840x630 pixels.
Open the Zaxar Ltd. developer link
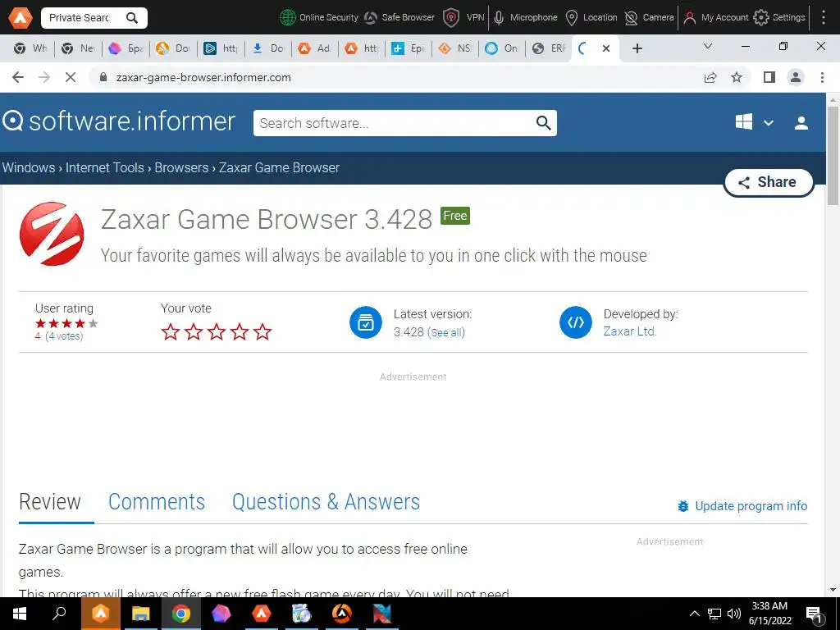[629, 331]
